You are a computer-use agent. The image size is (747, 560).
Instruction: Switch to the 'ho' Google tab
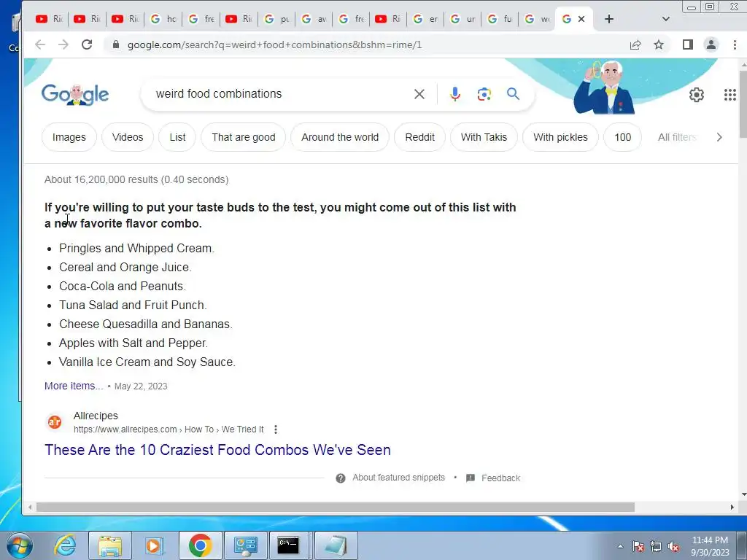(x=163, y=19)
